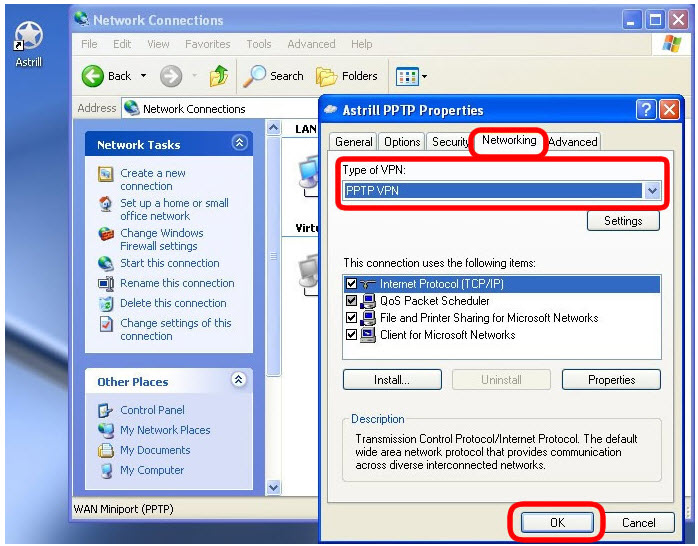Open the Views dropdown arrow

click(424, 77)
